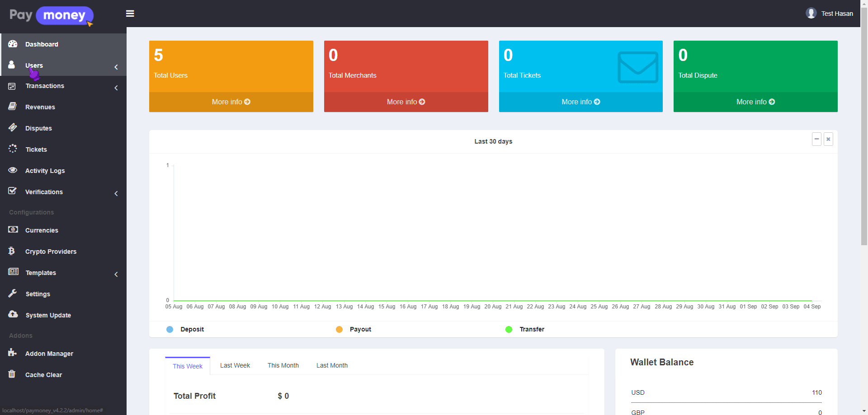Click the Addon Manager puzzle icon
The image size is (868, 415).
[12, 353]
